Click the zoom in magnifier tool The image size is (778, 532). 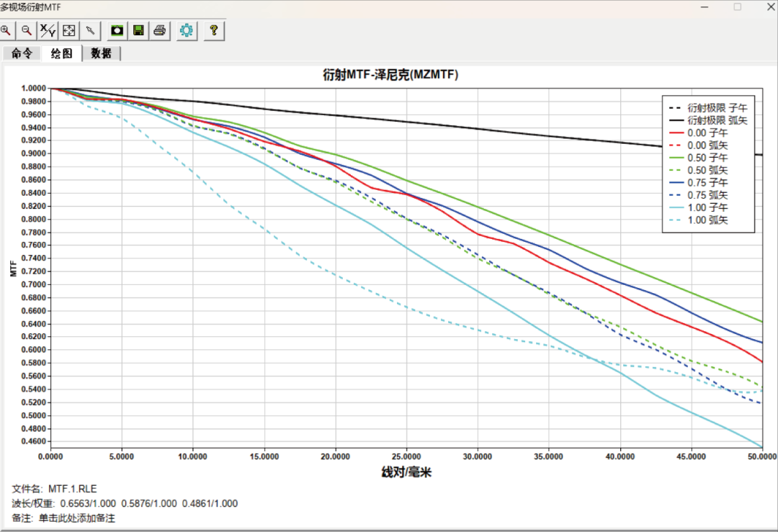pyautogui.click(x=6, y=31)
